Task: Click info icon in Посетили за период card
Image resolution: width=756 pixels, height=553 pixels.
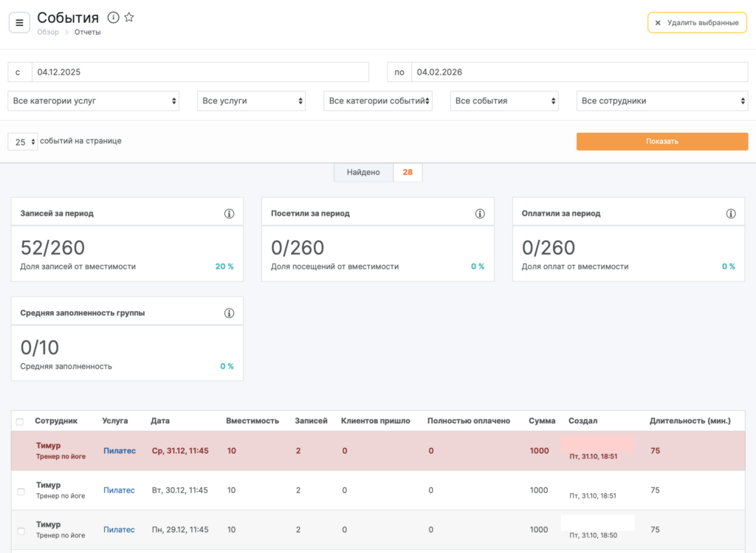Action: coord(480,213)
